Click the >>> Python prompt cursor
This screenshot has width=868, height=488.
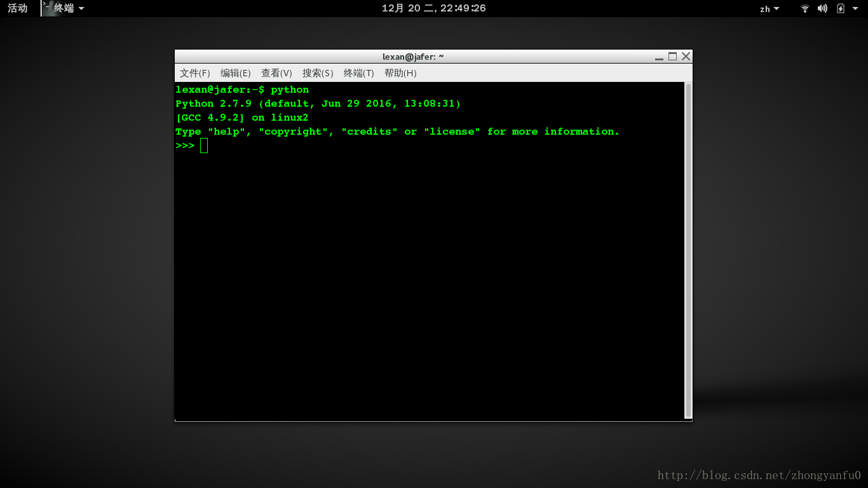coord(204,146)
